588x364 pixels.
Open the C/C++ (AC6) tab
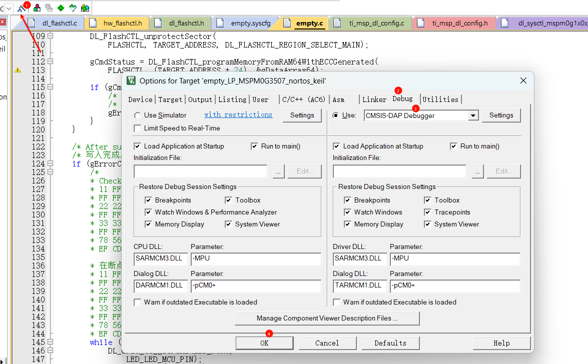304,99
